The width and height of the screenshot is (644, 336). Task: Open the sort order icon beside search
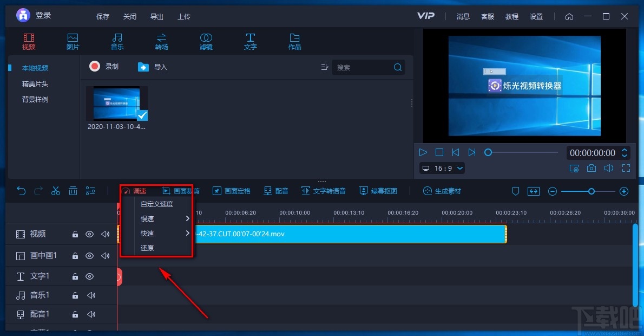coord(325,67)
